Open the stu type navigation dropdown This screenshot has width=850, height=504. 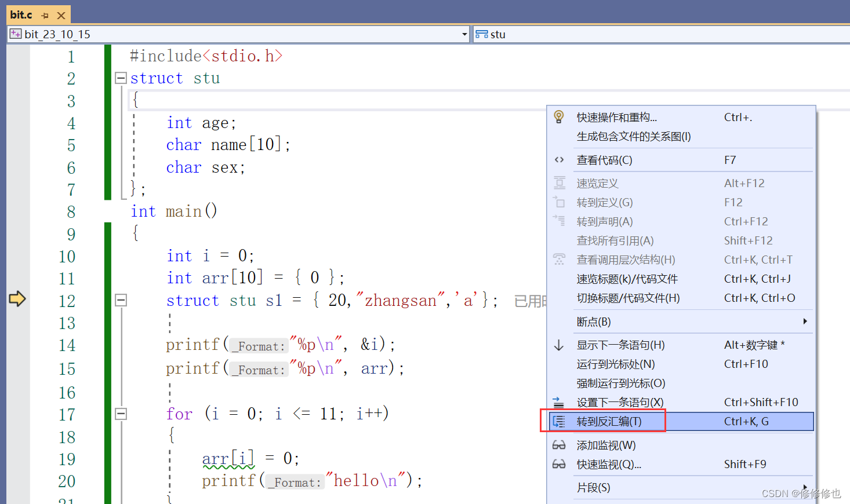(x=662, y=34)
